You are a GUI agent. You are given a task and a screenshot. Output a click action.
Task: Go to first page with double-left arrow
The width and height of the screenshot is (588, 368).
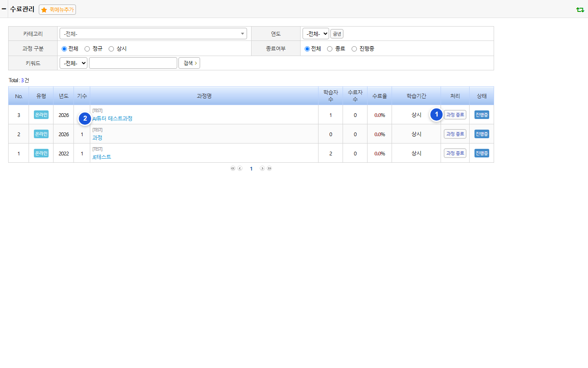(x=233, y=168)
